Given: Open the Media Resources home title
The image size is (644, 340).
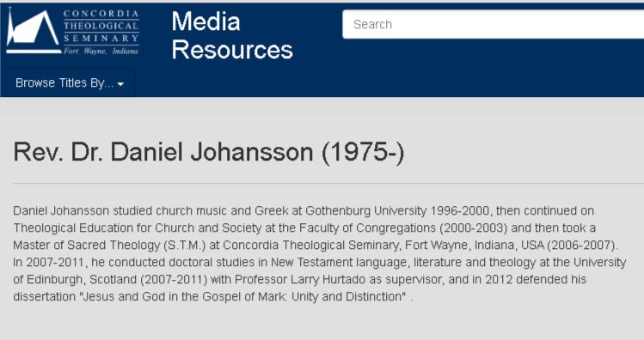Looking at the screenshot, I should (232, 36).
